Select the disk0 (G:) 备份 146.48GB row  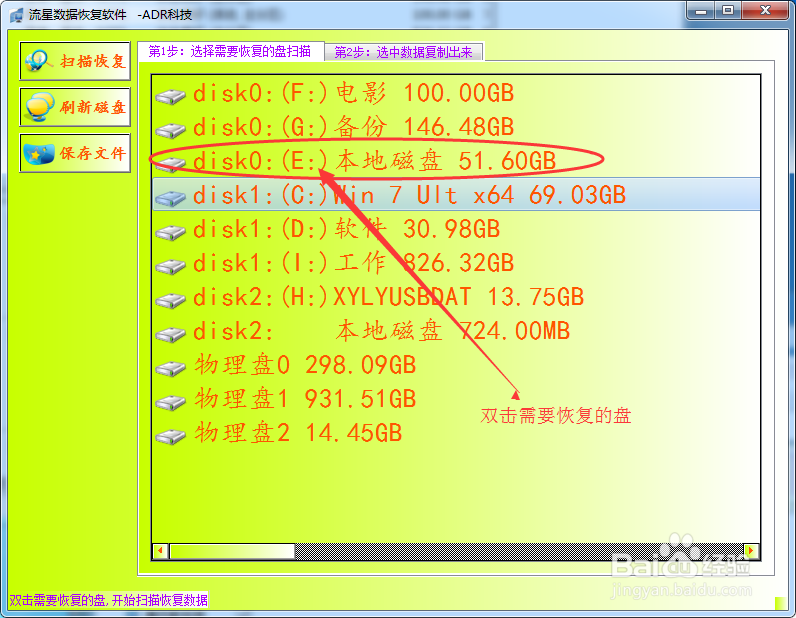(456, 127)
